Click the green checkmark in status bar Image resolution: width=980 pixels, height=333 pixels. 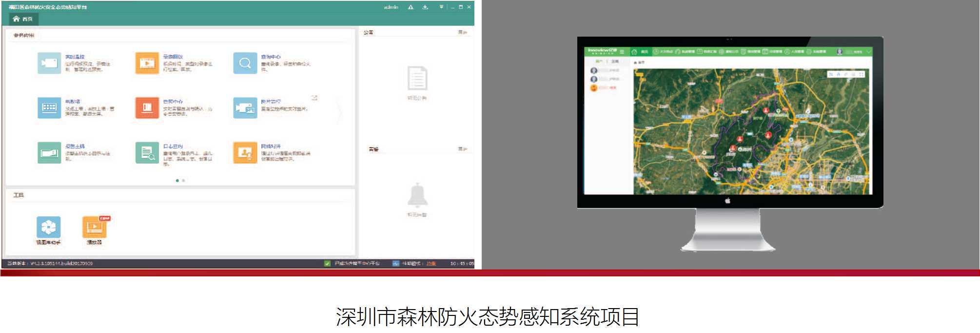click(x=327, y=264)
